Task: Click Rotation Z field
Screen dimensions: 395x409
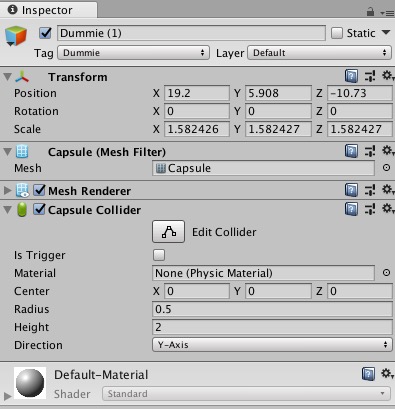Action: click(x=360, y=111)
